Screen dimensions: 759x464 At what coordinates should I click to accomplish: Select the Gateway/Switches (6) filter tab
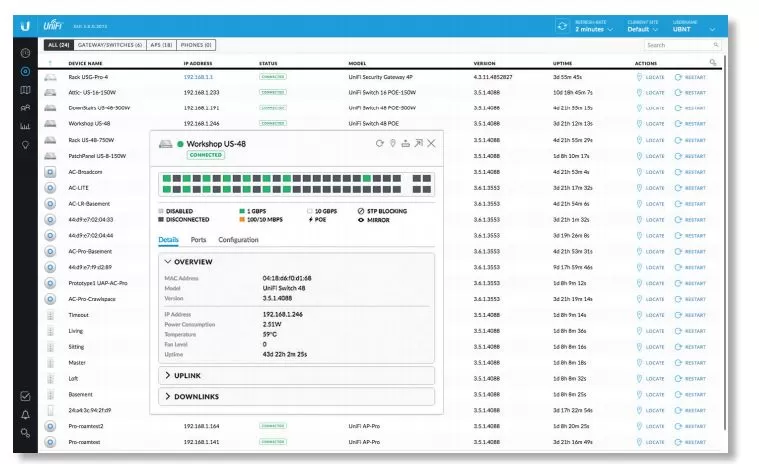pyautogui.click(x=110, y=45)
